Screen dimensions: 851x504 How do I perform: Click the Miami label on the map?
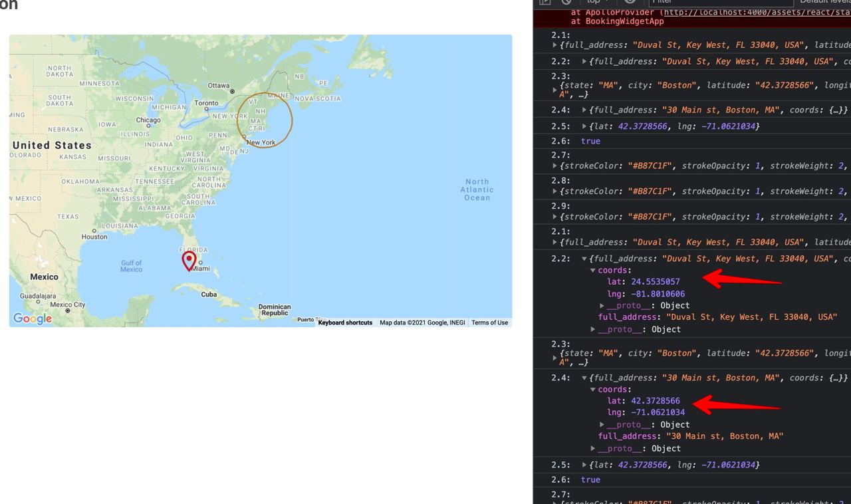point(201,269)
